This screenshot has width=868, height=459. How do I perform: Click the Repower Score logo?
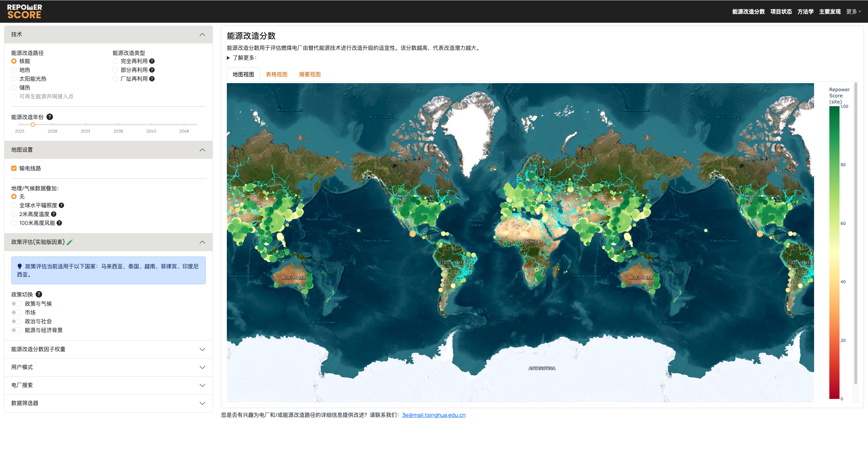coord(24,11)
